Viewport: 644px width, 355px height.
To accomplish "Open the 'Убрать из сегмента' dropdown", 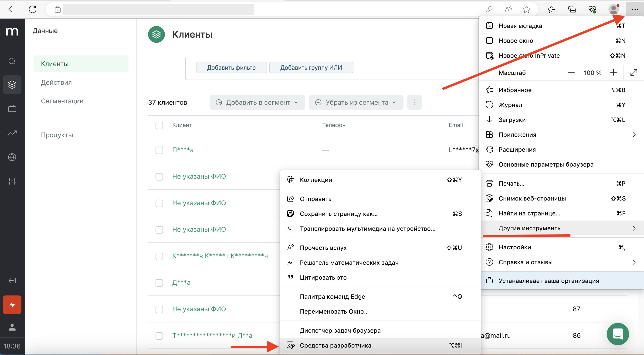I will tap(356, 102).
